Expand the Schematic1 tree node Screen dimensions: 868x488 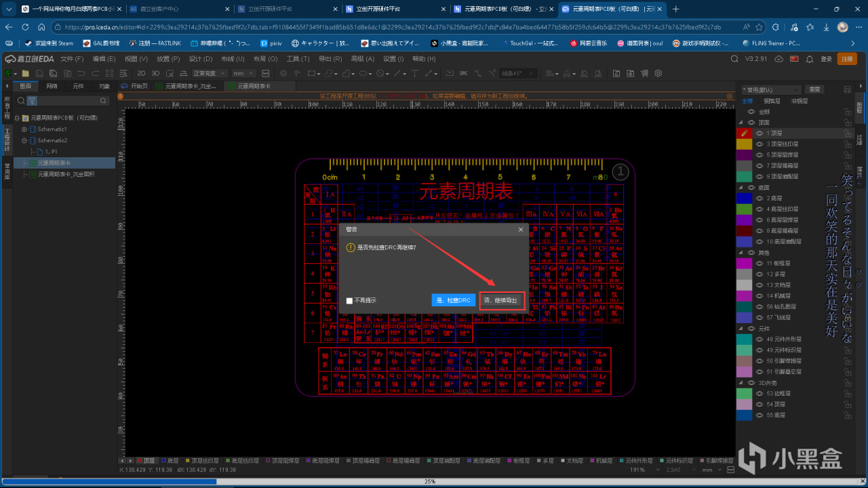24,129
